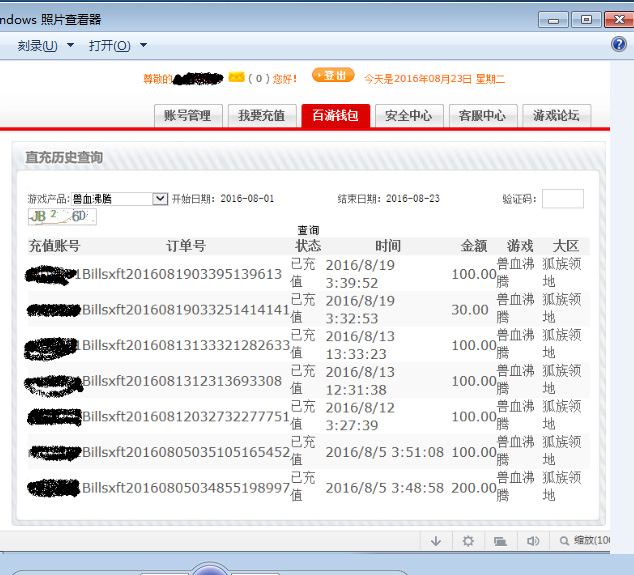Open the 打开 menu dropdown
This screenshot has height=575, width=634.
pyautogui.click(x=117, y=45)
